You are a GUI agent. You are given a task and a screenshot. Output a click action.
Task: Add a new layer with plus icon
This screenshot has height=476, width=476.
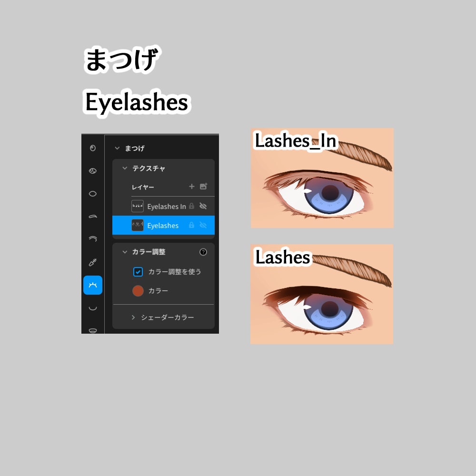(x=191, y=187)
